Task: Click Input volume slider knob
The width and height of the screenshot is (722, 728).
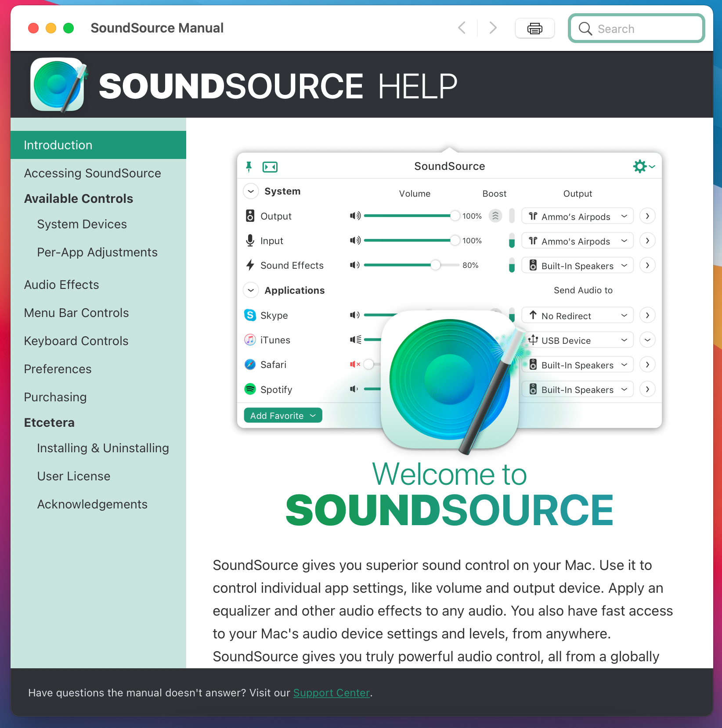Action: 455,240
